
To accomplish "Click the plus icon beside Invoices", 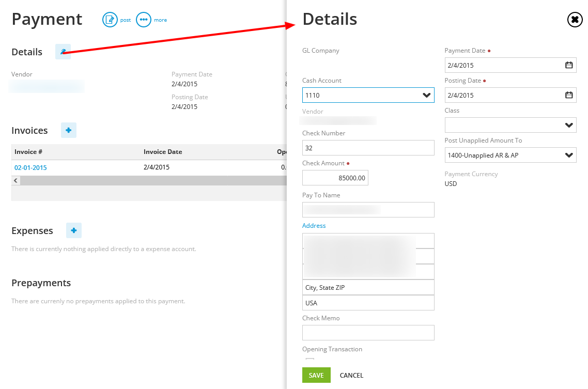I will (x=68, y=130).
